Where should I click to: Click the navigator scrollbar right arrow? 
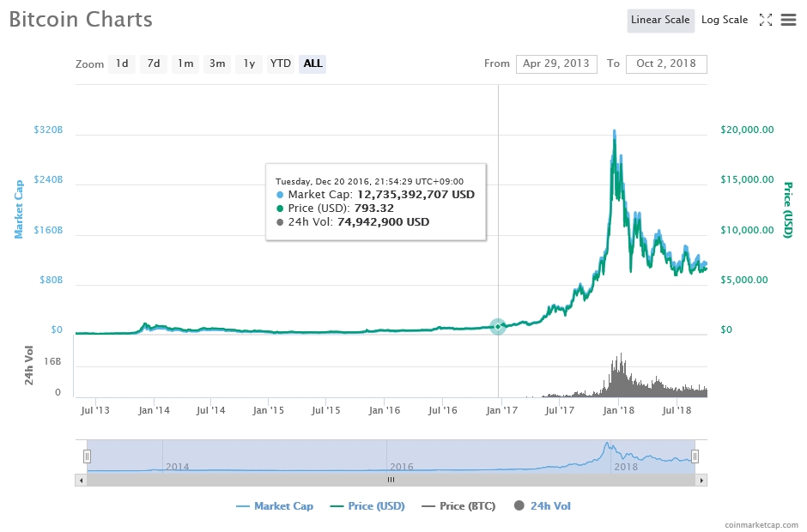701,481
